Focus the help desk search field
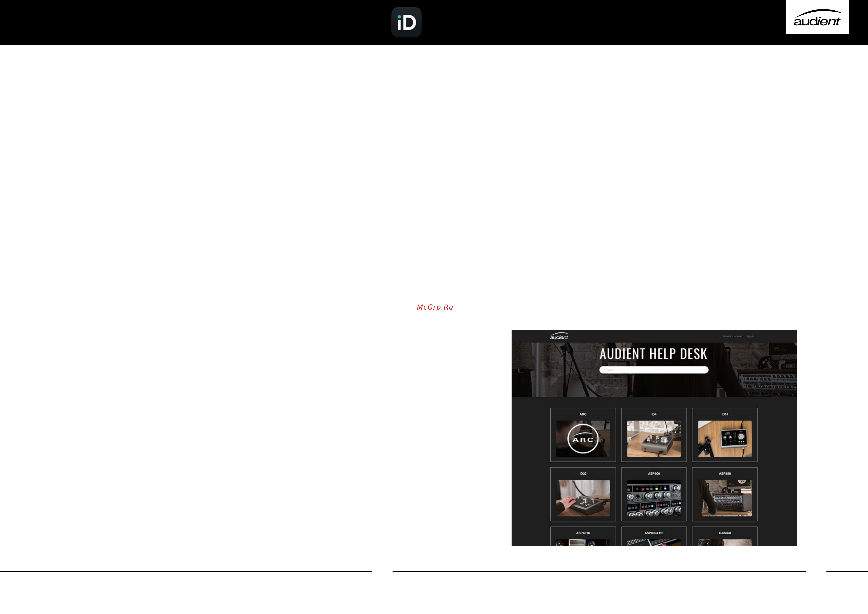 (x=654, y=370)
